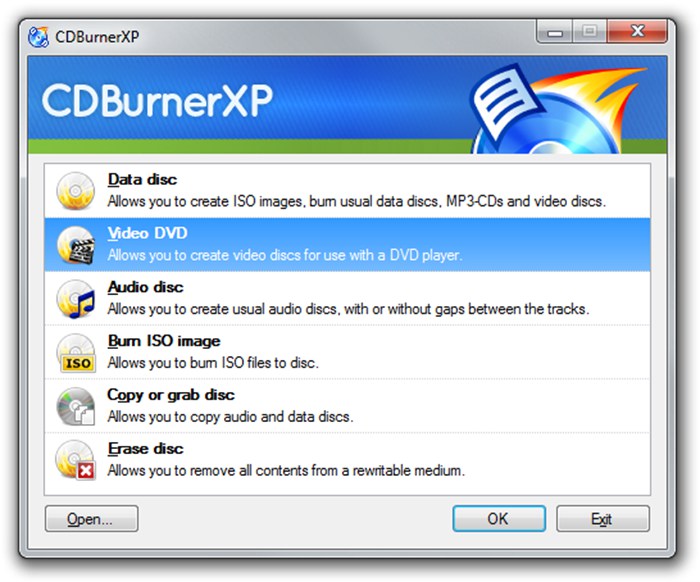This screenshot has width=700, height=582.
Task: Choose the highlighted Video DVD option
Action: click(x=347, y=245)
